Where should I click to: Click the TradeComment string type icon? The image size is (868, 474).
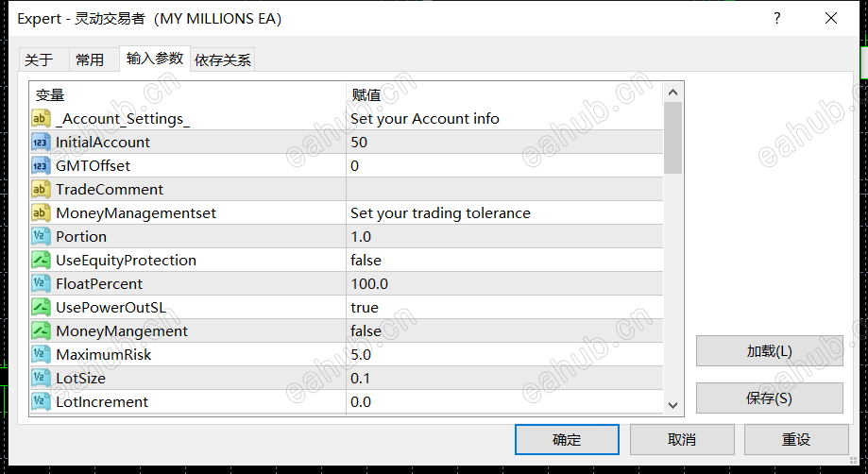[41, 190]
